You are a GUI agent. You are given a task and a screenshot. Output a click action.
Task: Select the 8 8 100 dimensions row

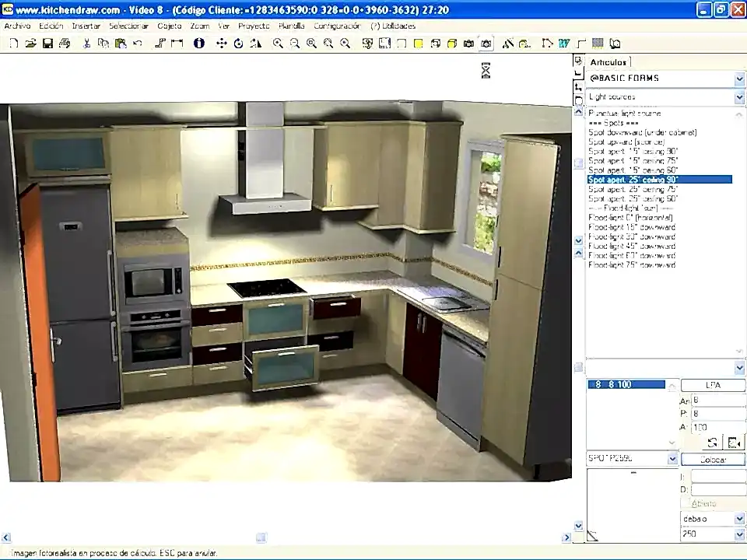(x=626, y=384)
